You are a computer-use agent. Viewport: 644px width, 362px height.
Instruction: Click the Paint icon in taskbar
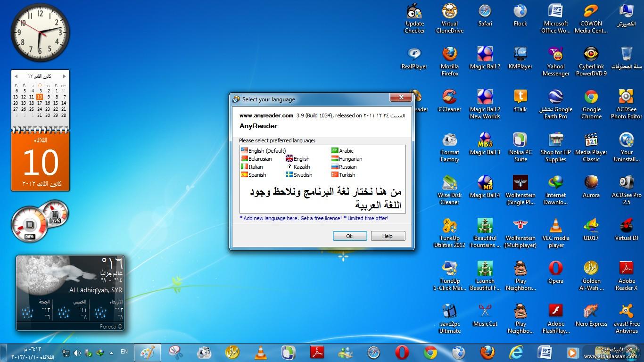(148, 353)
